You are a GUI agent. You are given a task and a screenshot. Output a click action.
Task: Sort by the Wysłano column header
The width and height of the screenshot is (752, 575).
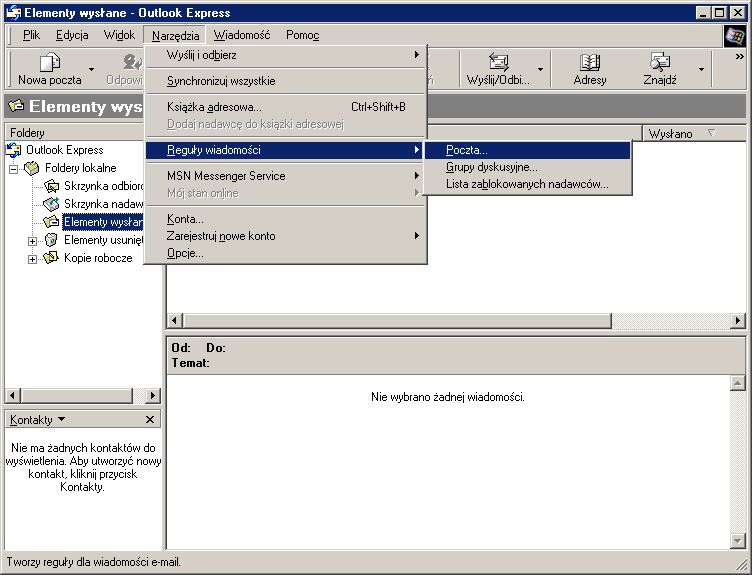click(694, 133)
